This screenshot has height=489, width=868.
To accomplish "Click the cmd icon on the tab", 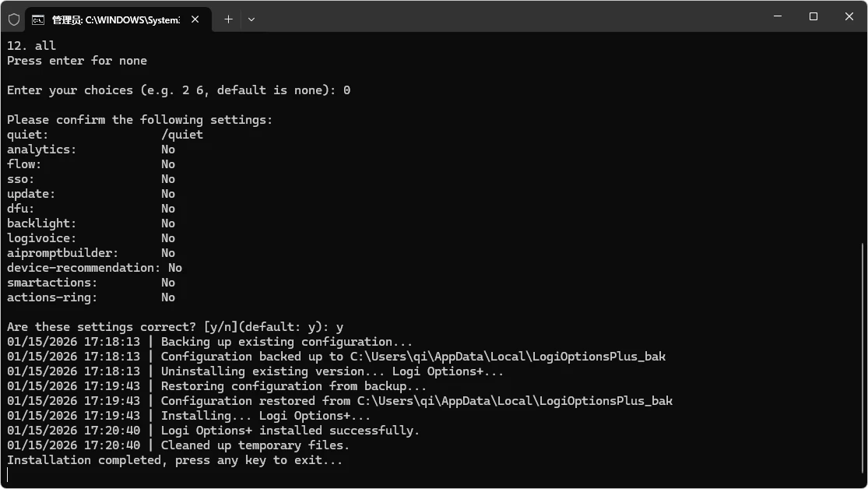I will pyautogui.click(x=38, y=19).
